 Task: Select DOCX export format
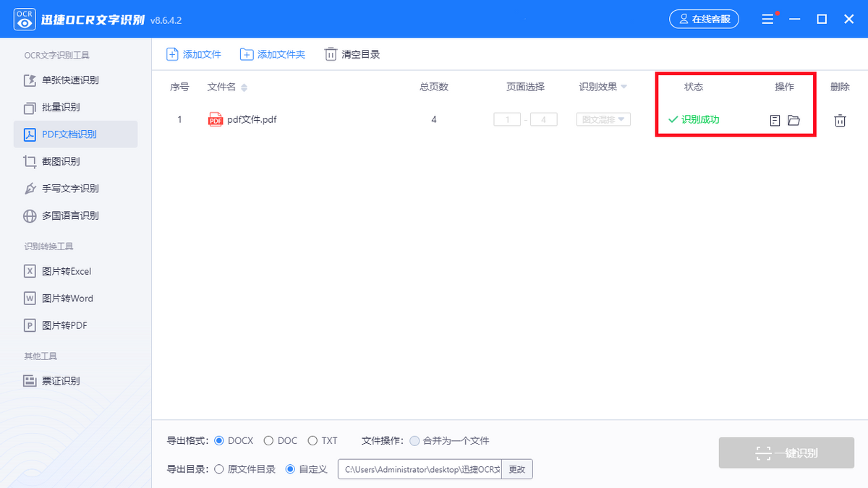[234, 440]
